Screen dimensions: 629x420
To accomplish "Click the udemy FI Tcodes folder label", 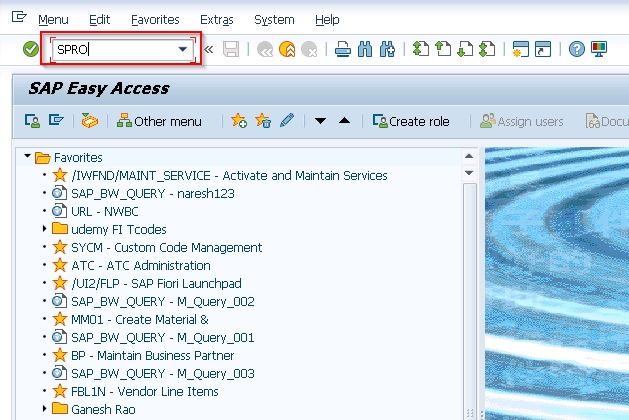I will pos(119,229).
